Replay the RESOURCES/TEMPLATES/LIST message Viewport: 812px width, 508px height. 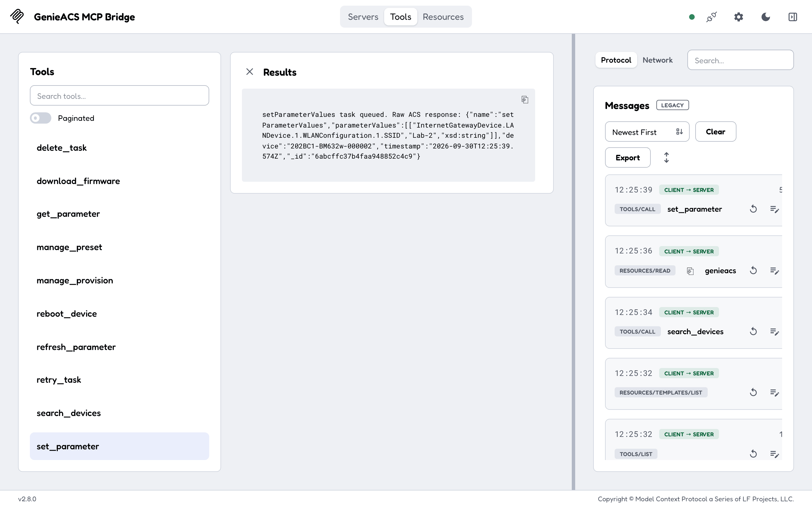click(753, 392)
